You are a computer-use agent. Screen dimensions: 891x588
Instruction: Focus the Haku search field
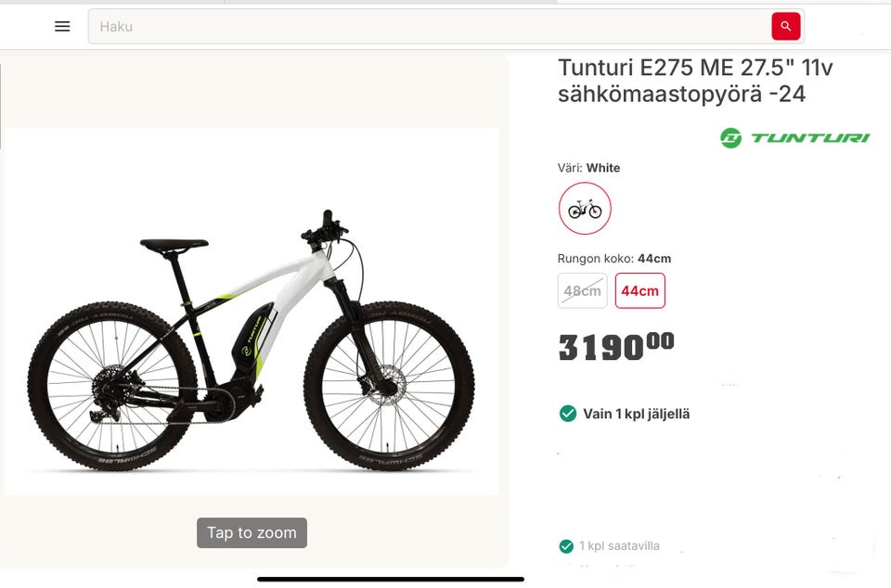pyautogui.click(x=427, y=26)
